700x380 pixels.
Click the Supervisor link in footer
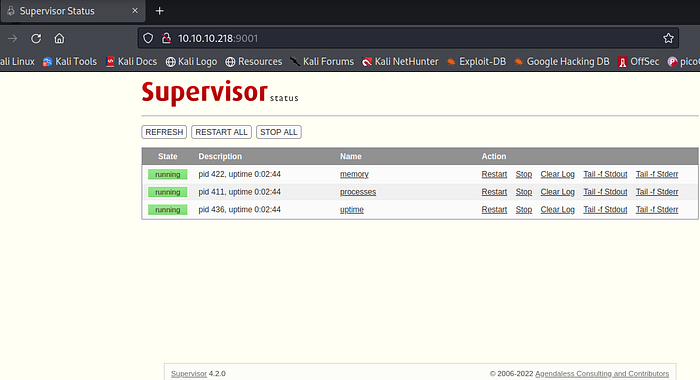click(x=189, y=374)
